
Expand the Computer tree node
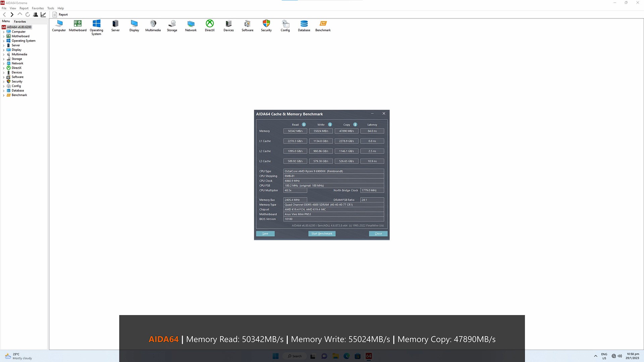click(x=4, y=32)
